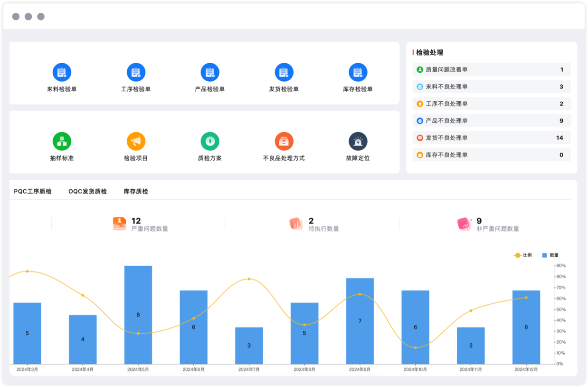
Task: Select the 发货检验单 icon
Action: point(284,72)
